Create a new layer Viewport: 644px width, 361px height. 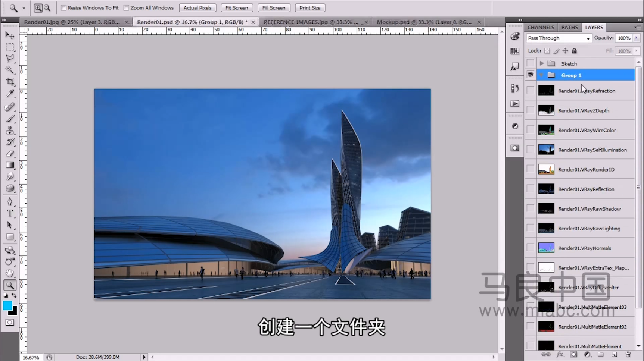(x=615, y=355)
